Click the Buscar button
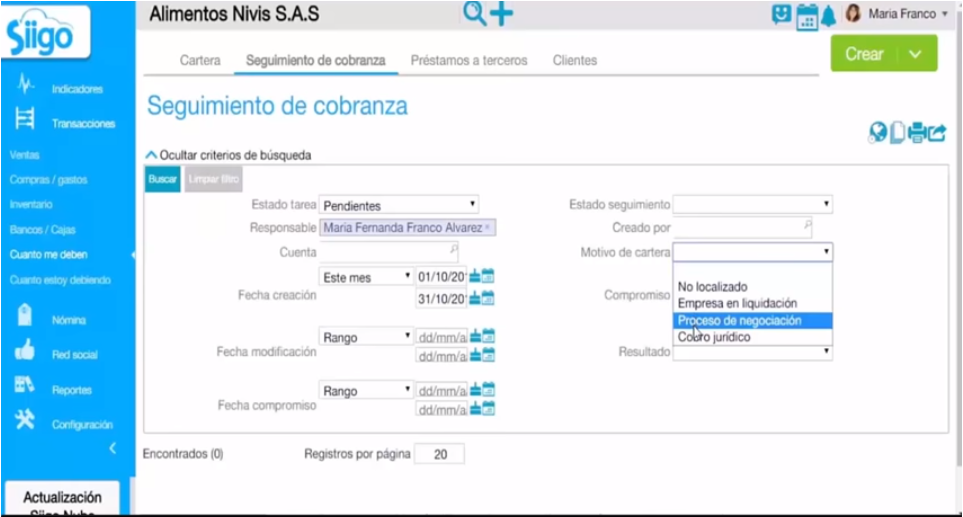The height and width of the screenshot is (517, 963). point(163,179)
